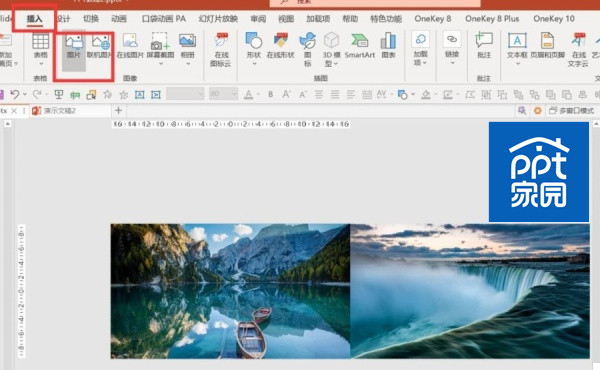Open the OneKey 10 tab

(x=554, y=19)
